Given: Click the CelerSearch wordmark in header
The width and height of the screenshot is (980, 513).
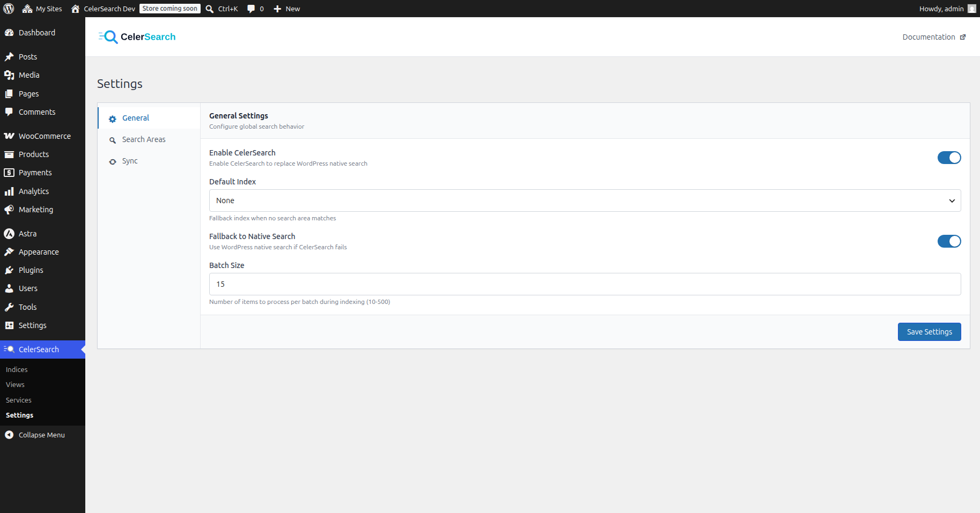Looking at the screenshot, I should 148,37.
